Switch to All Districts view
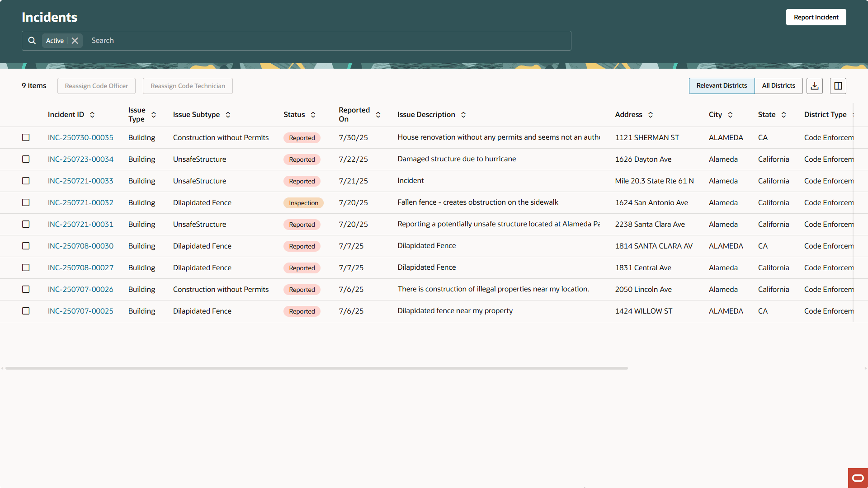This screenshot has height=488, width=868. click(778, 86)
